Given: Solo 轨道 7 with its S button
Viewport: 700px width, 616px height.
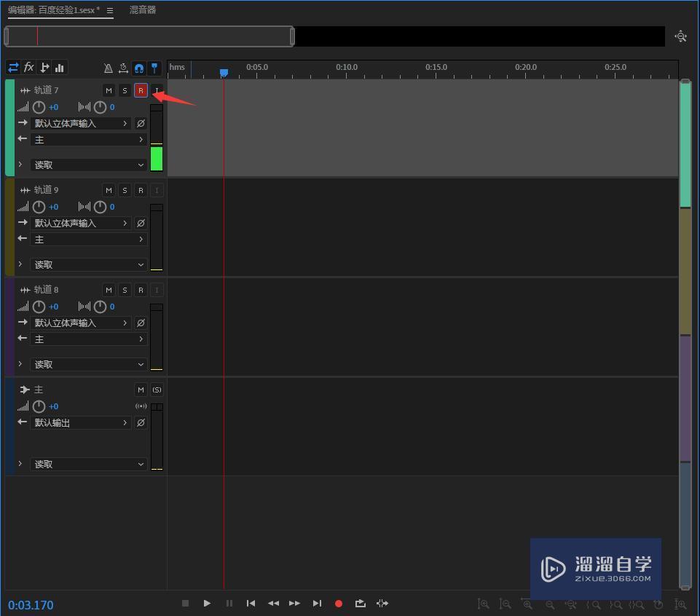Looking at the screenshot, I should [x=125, y=90].
